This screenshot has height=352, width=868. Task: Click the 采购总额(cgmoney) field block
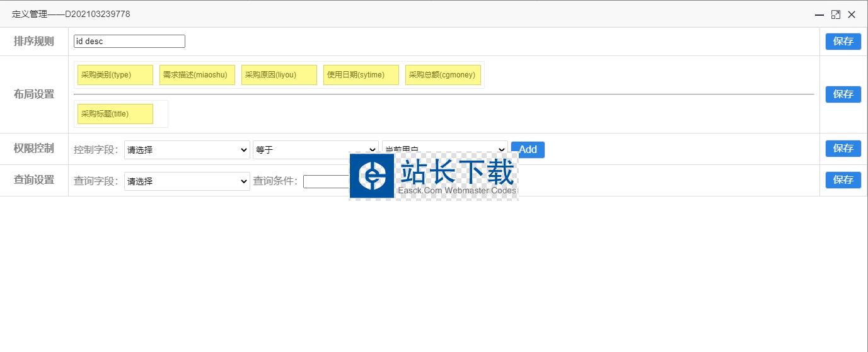pos(443,75)
